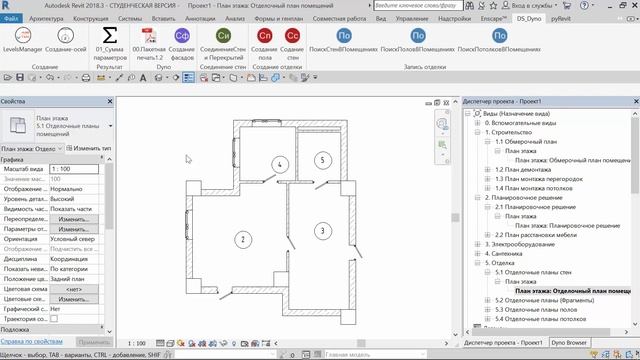Click the binoculars search icon

pyautogui.click(x=470, y=6)
